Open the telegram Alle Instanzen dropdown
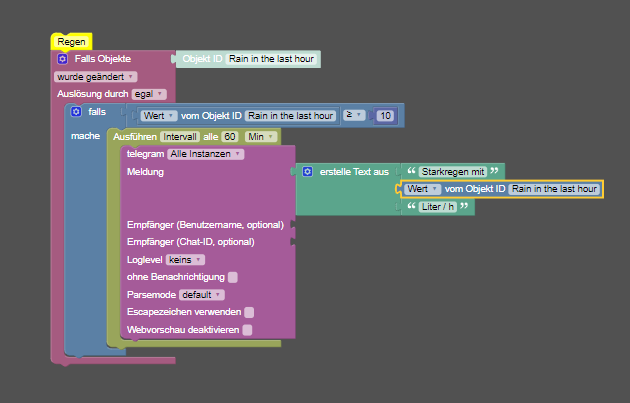 pyautogui.click(x=205, y=154)
